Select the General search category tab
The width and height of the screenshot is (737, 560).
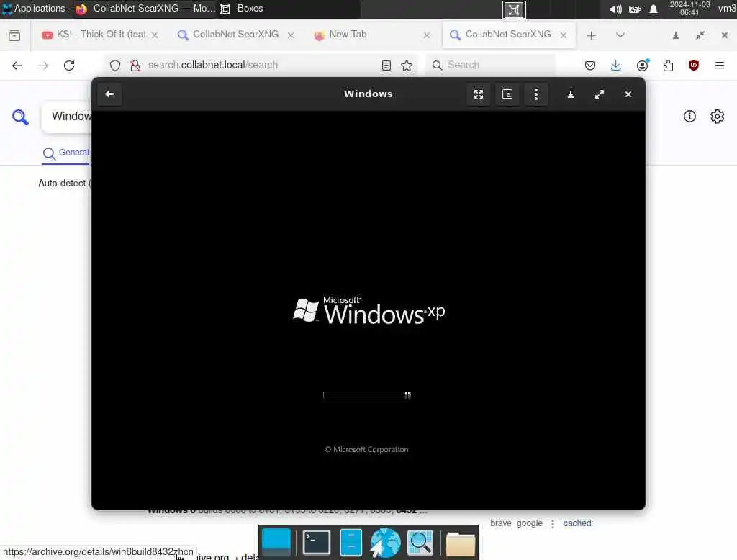65,153
